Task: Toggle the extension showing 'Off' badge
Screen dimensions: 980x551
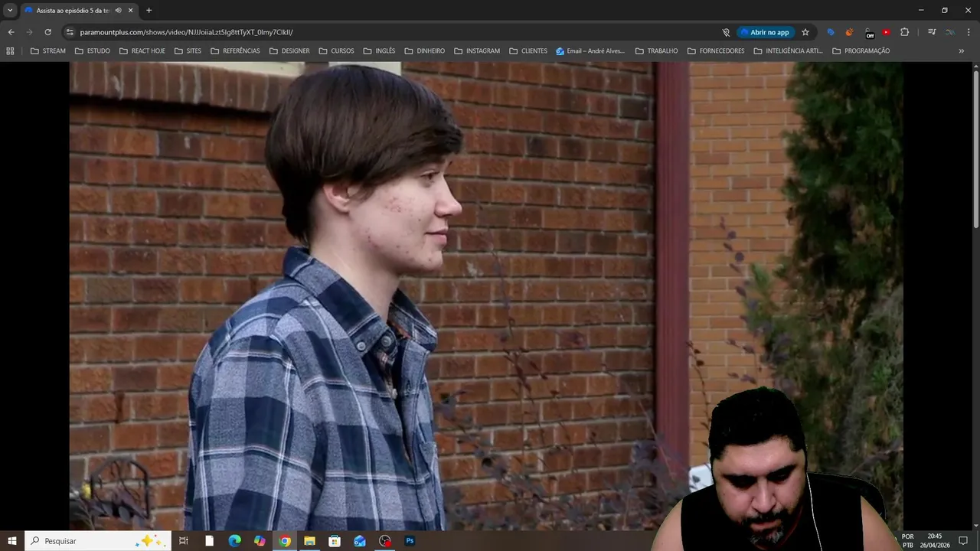Action: click(x=868, y=33)
